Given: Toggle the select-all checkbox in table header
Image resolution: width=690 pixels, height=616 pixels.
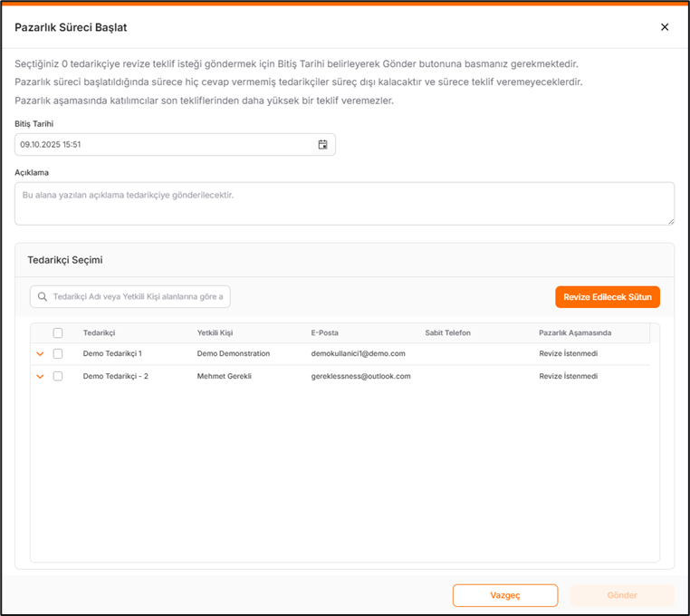Looking at the screenshot, I should pos(58,332).
